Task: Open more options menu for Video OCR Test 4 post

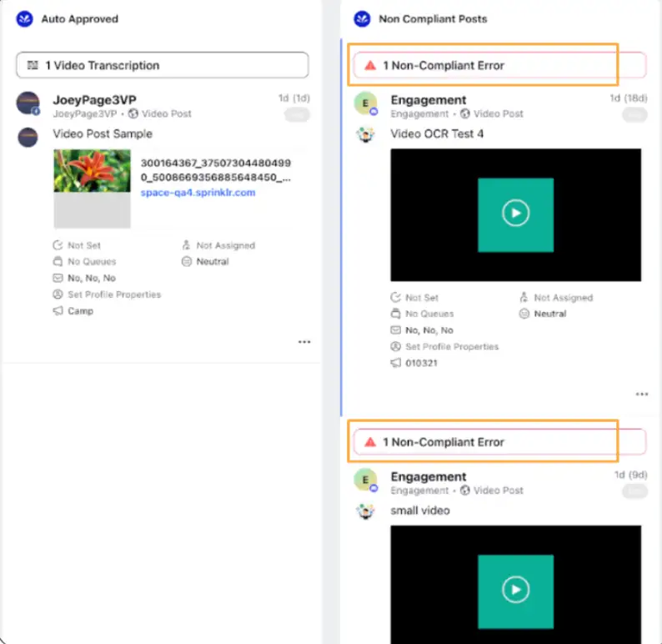Action: [x=642, y=394]
